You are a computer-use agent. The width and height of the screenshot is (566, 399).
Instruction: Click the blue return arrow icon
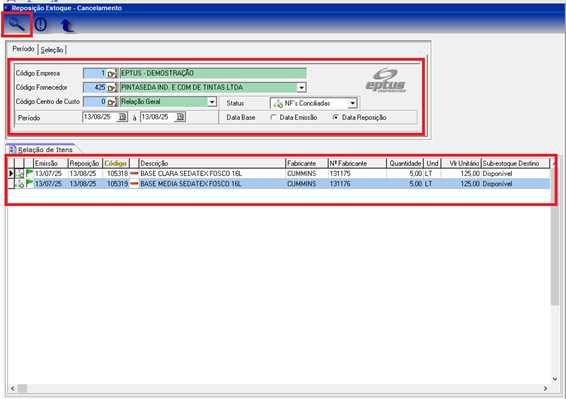(67, 25)
